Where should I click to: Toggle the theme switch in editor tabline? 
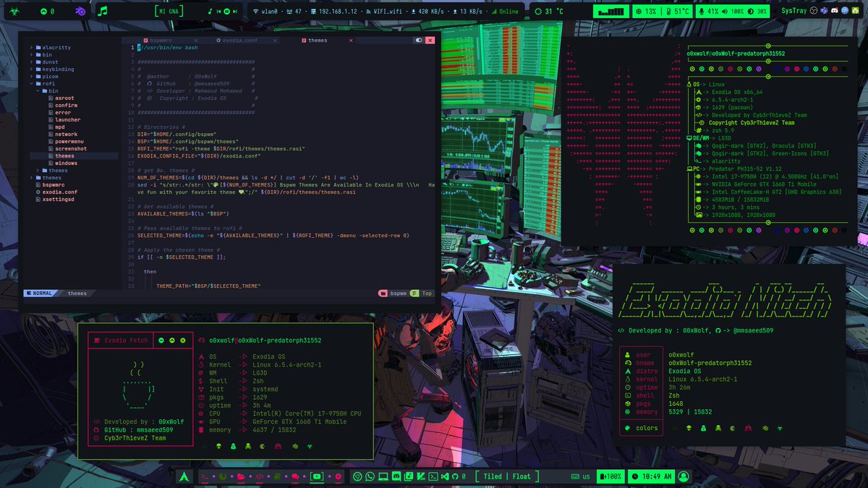pyautogui.click(x=419, y=40)
